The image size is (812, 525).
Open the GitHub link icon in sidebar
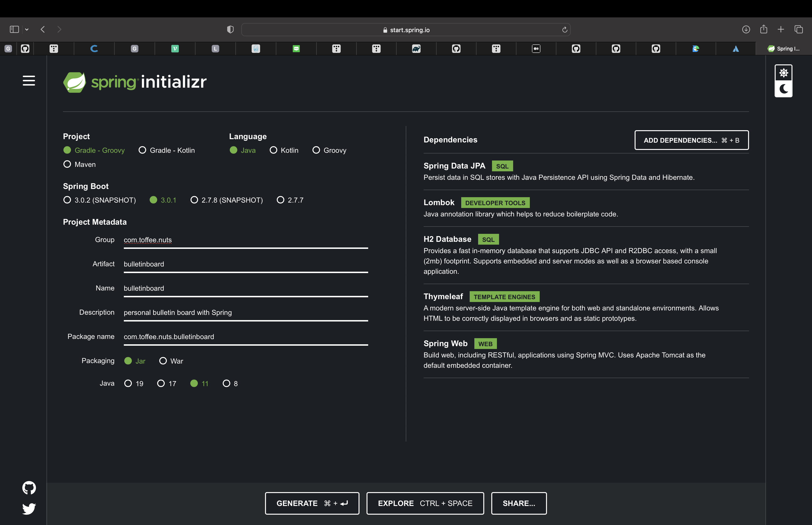[x=29, y=487]
